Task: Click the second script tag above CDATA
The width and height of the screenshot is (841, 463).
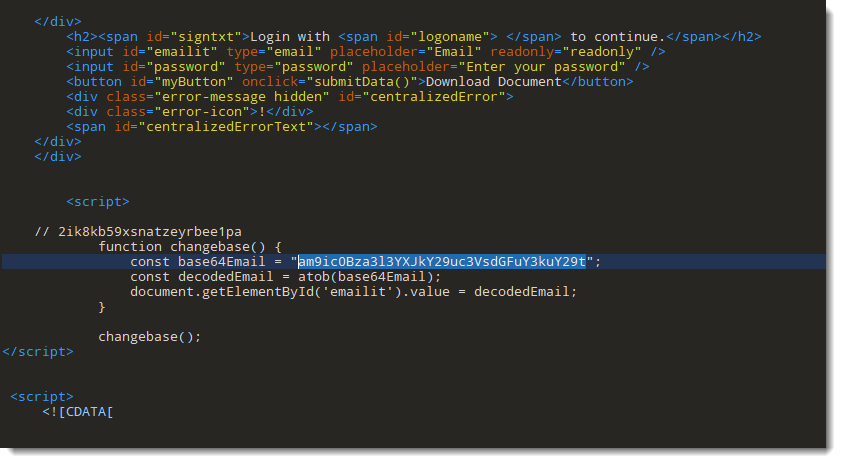Action: [42, 397]
